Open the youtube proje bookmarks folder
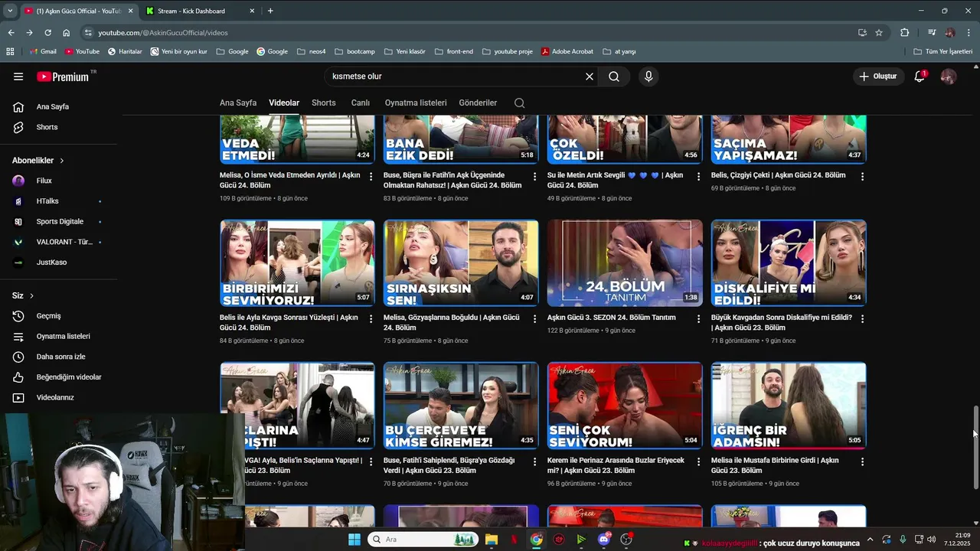The image size is (980, 551). [x=508, y=51]
